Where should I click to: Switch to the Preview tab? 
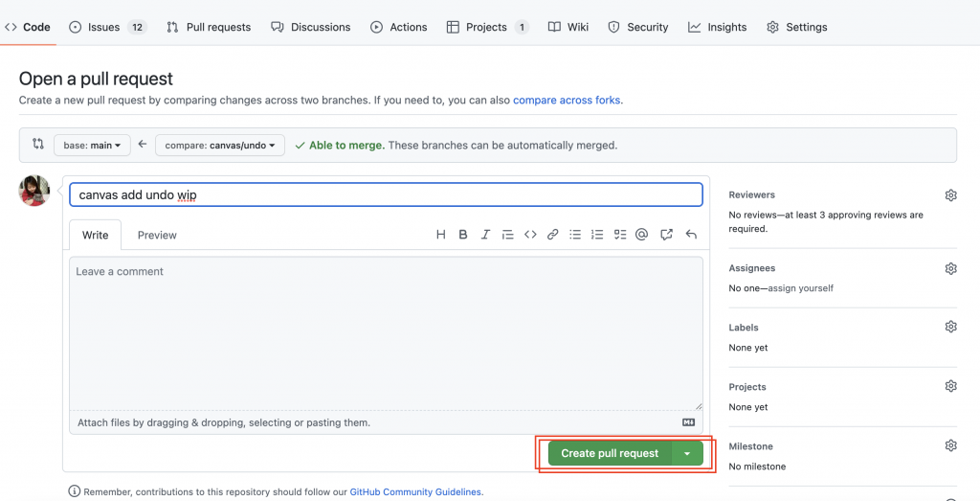point(157,236)
